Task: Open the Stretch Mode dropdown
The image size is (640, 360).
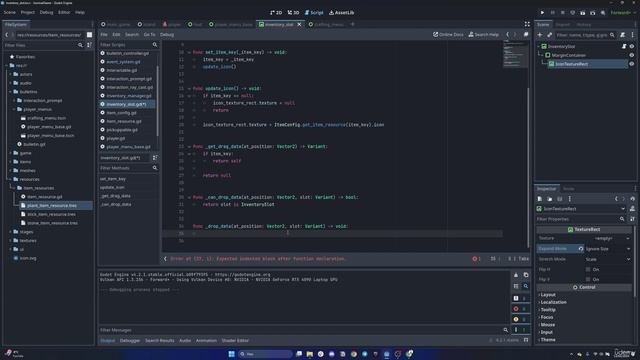Action: click(x=608, y=259)
